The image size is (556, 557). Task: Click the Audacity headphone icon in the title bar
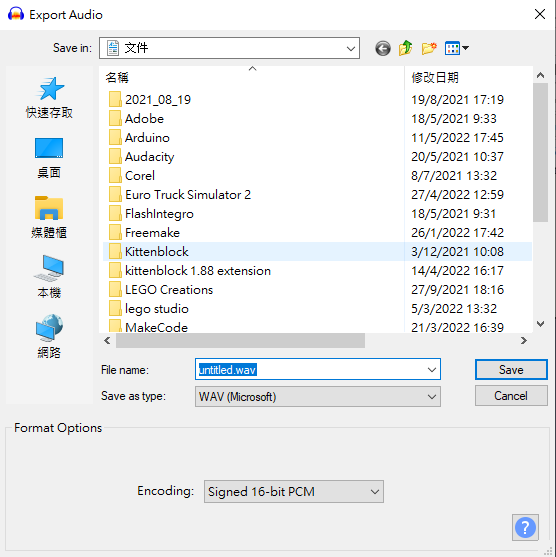coord(16,15)
